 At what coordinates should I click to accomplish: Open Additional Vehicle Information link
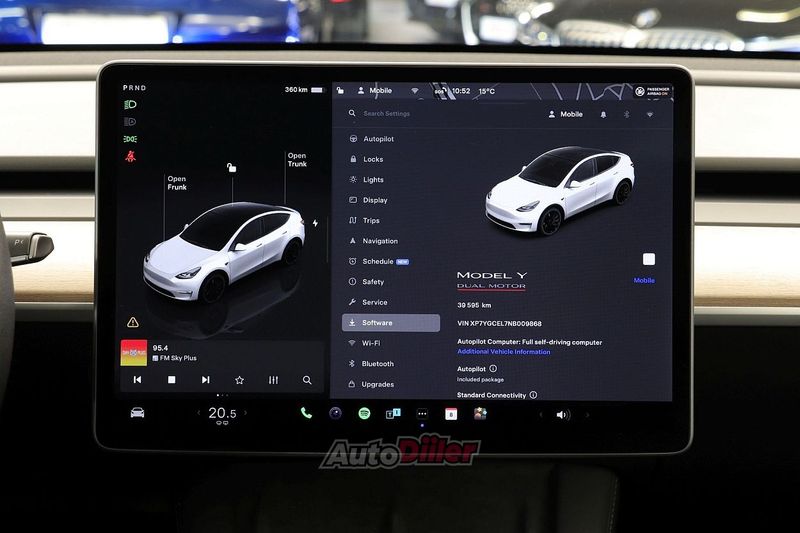504,351
